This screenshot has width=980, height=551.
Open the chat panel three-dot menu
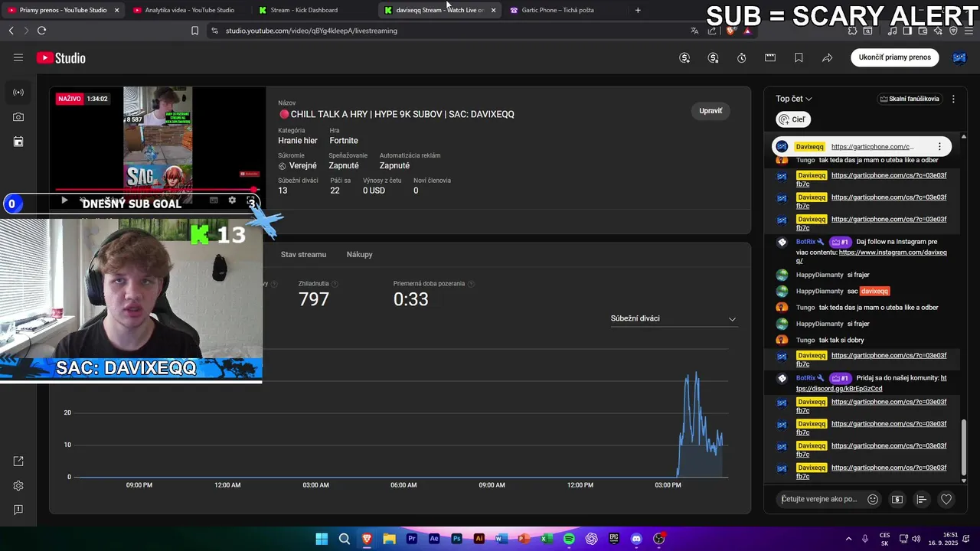(953, 99)
